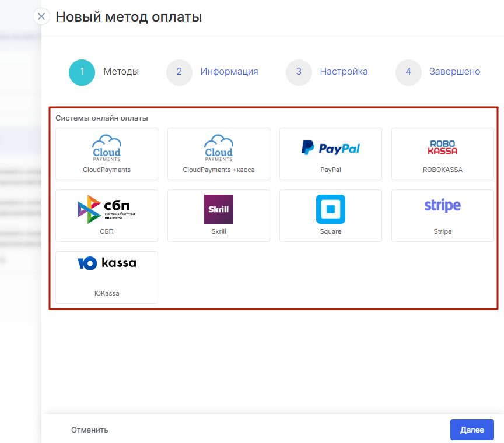
Task: Pick the blue Square logo
Action: (330, 209)
